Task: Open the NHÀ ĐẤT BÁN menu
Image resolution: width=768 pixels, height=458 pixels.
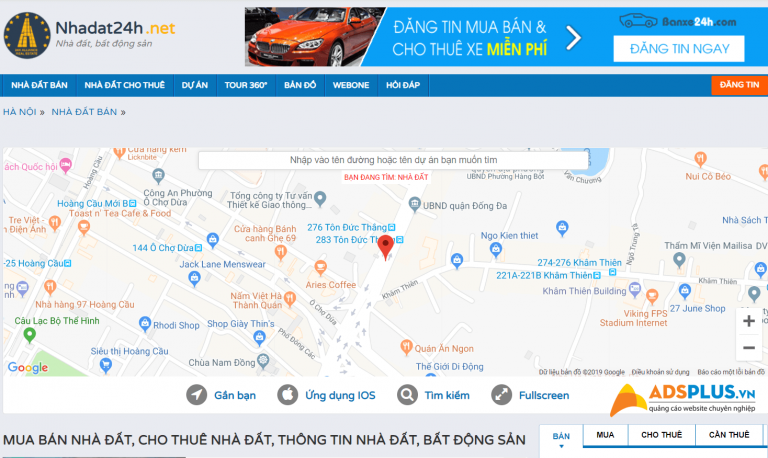Action: click(40, 85)
